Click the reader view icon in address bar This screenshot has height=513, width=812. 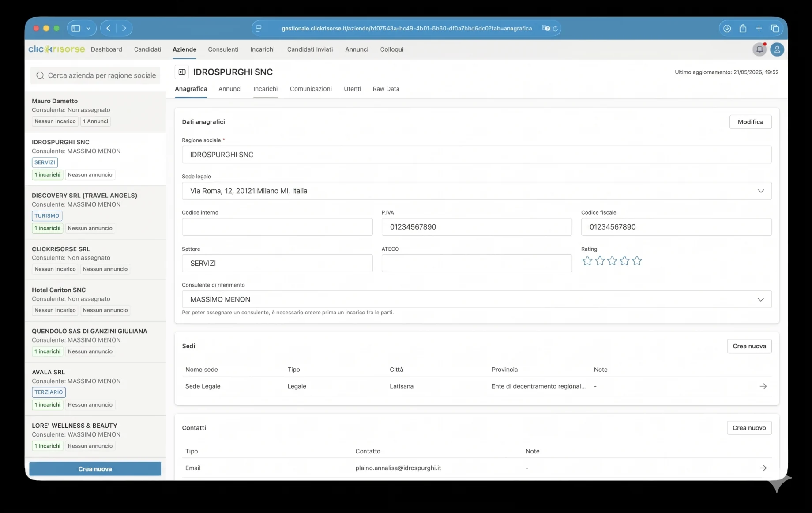259,28
